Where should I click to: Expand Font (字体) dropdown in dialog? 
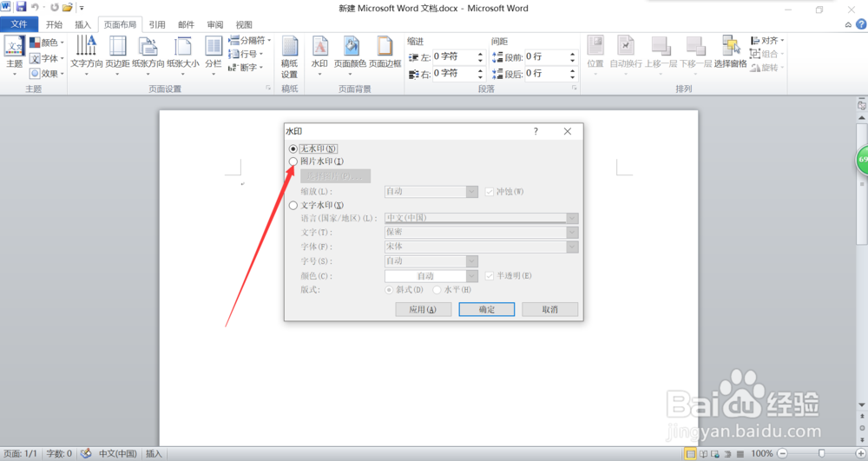pos(572,247)
